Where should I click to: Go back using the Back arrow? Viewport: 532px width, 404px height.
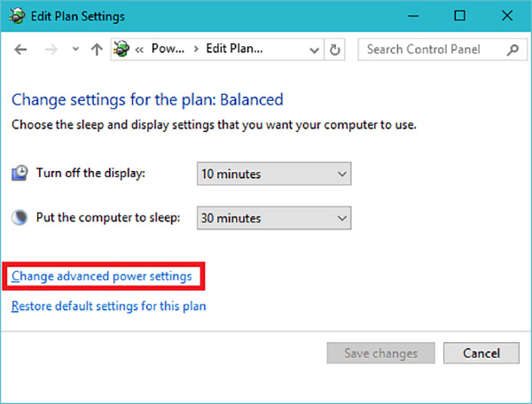[x=21, y=50]
